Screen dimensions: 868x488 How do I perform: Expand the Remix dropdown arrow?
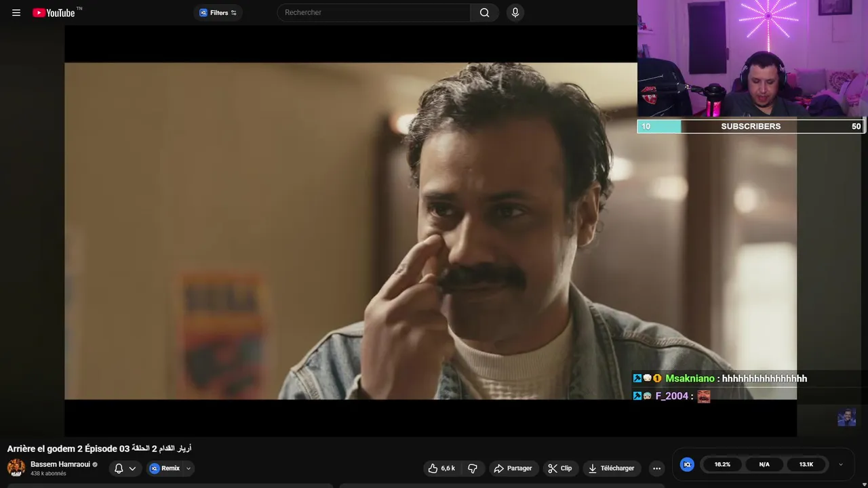click(x=189, y=468)
